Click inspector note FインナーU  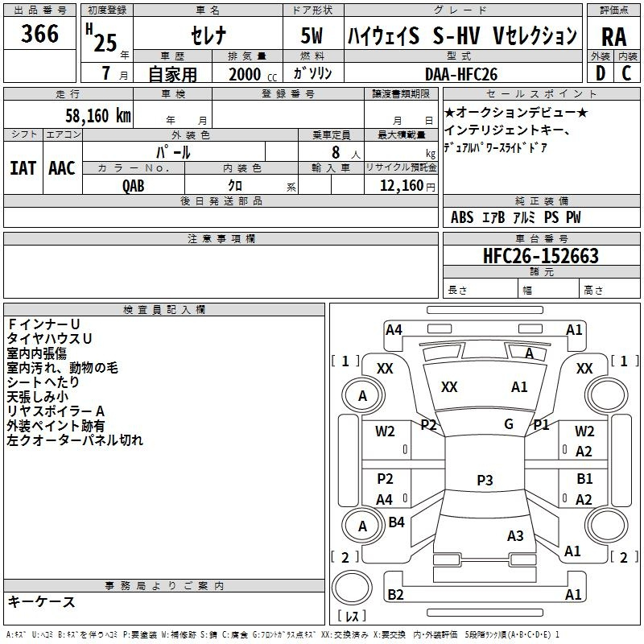point(43,324)
